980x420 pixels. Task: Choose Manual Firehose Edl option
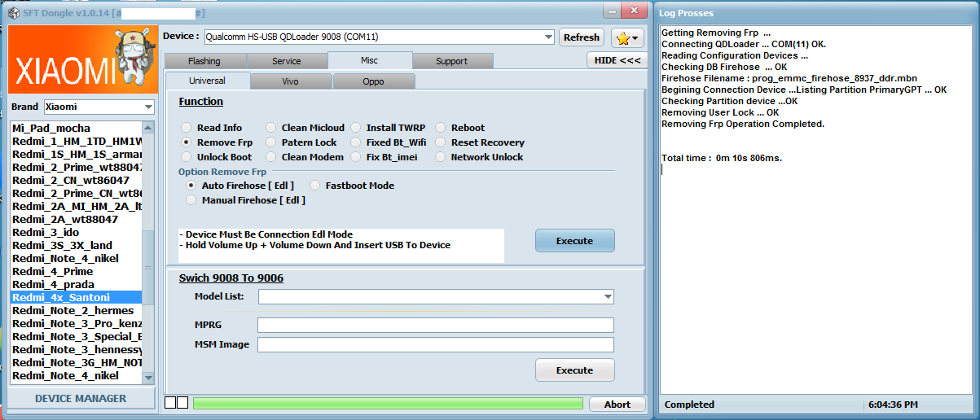point(191,200)
